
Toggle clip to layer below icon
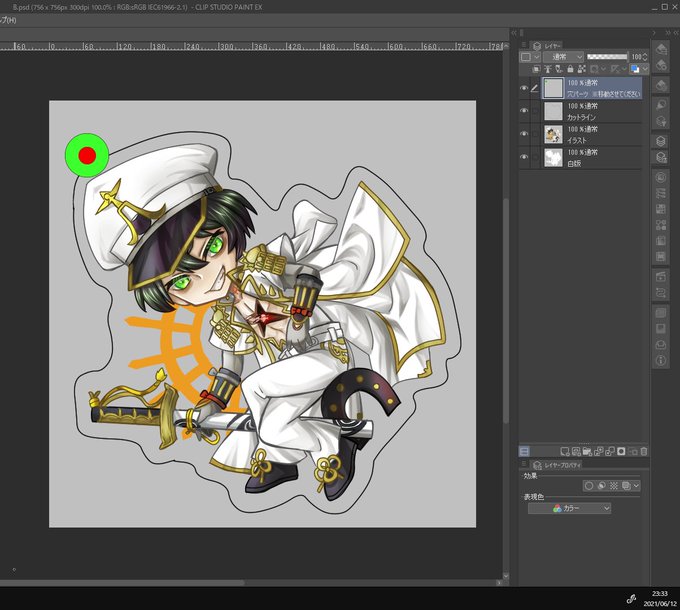536,69
